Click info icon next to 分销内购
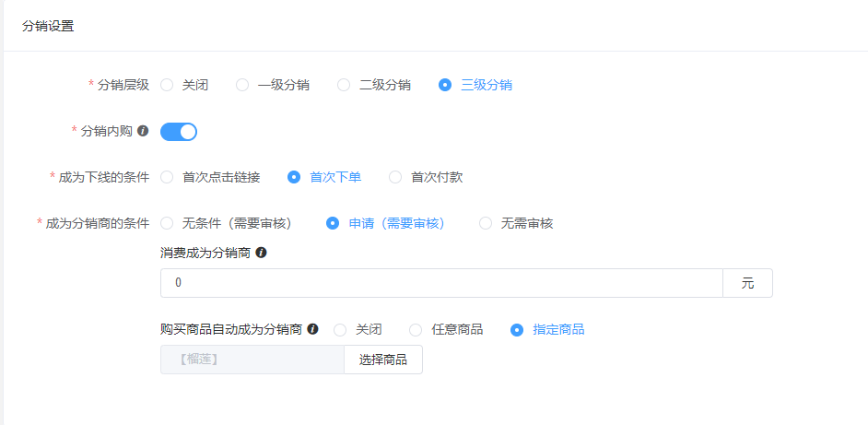The width and height of the screenshot is (868, 425). click(143, 131)
